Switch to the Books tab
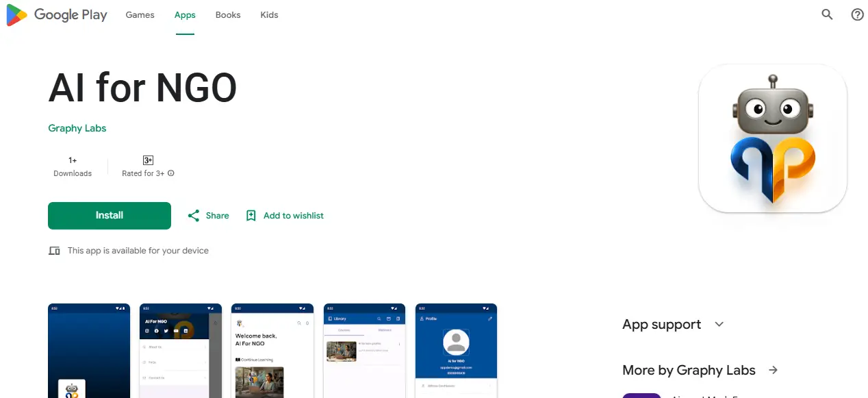This screenshot has width=868, height=398. click(228, 14)
